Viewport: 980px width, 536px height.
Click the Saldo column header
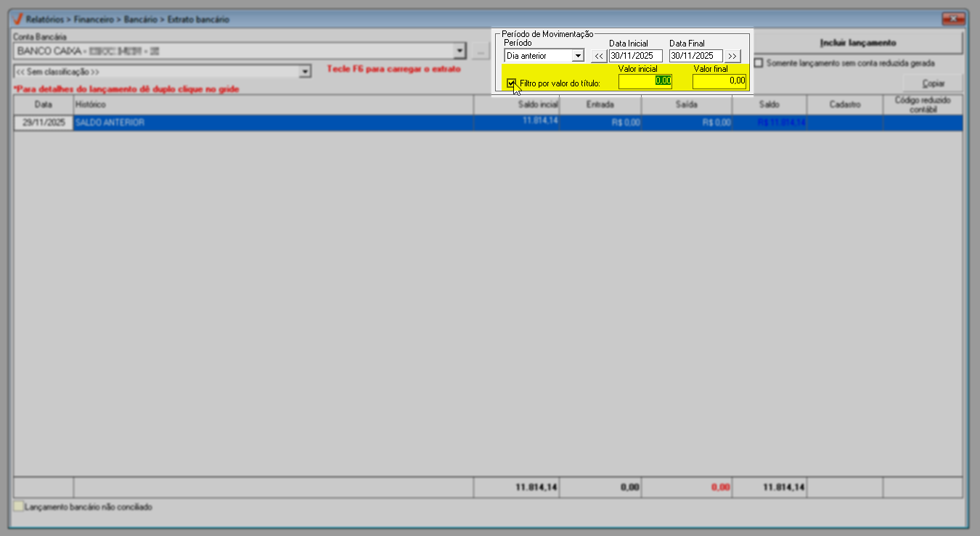tap(769, 105)
